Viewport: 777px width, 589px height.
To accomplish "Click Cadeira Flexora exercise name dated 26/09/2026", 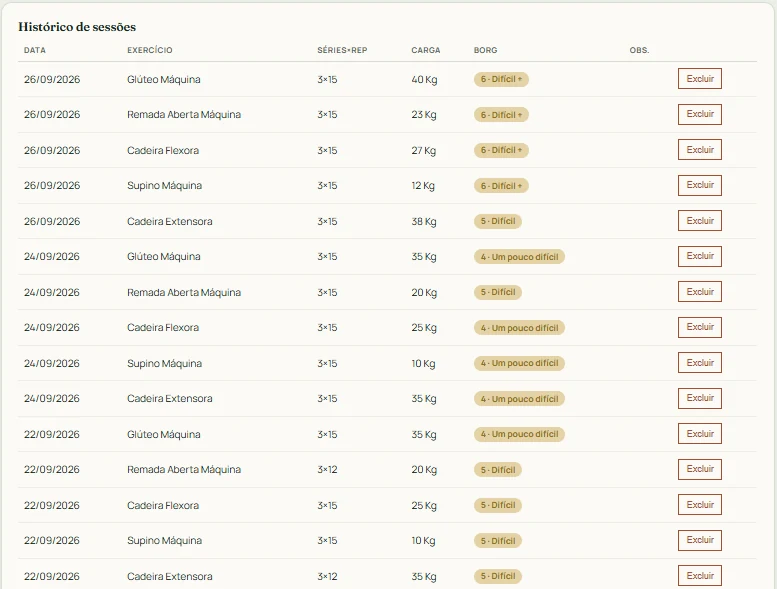I will [x=163, y=151].
